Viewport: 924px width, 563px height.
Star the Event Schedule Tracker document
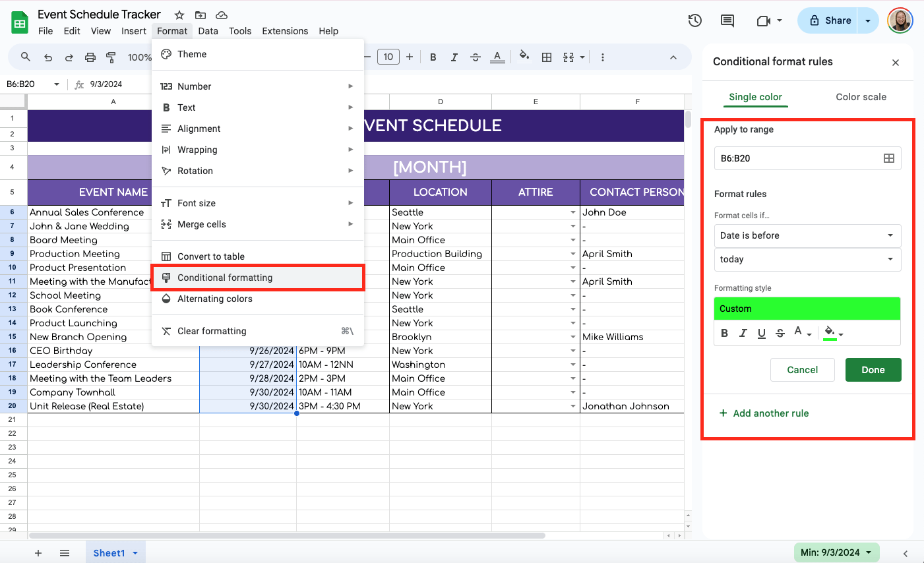pos(179,15)
